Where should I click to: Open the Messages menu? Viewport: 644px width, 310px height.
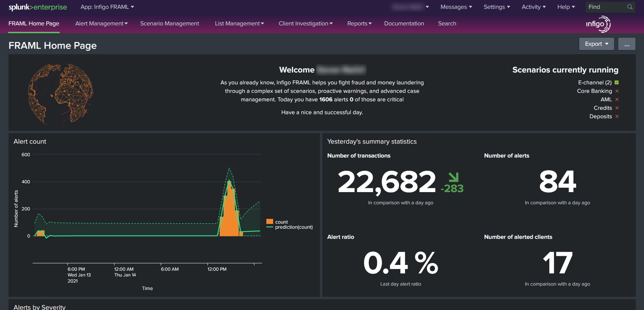click(x=456, y=7)
